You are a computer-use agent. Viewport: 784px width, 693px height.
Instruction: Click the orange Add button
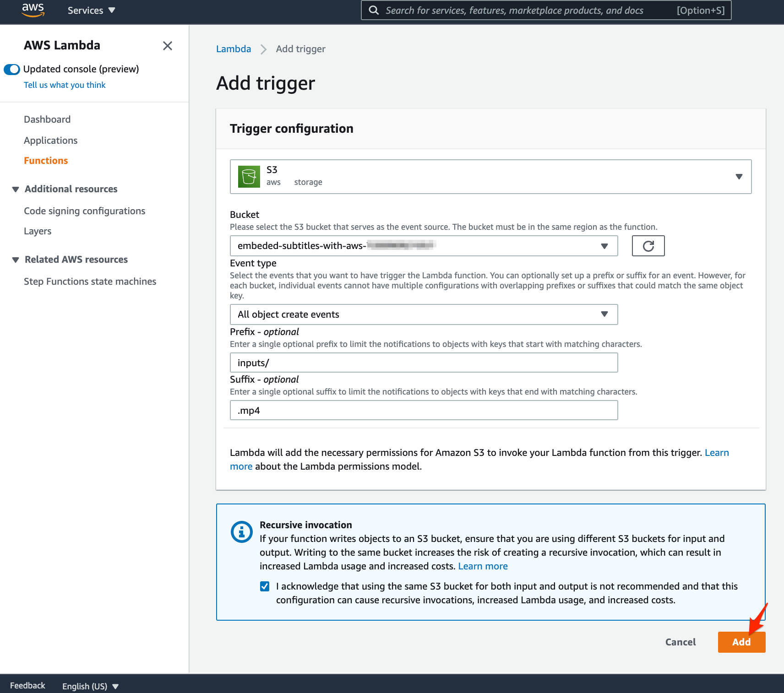tap(741, 642)
